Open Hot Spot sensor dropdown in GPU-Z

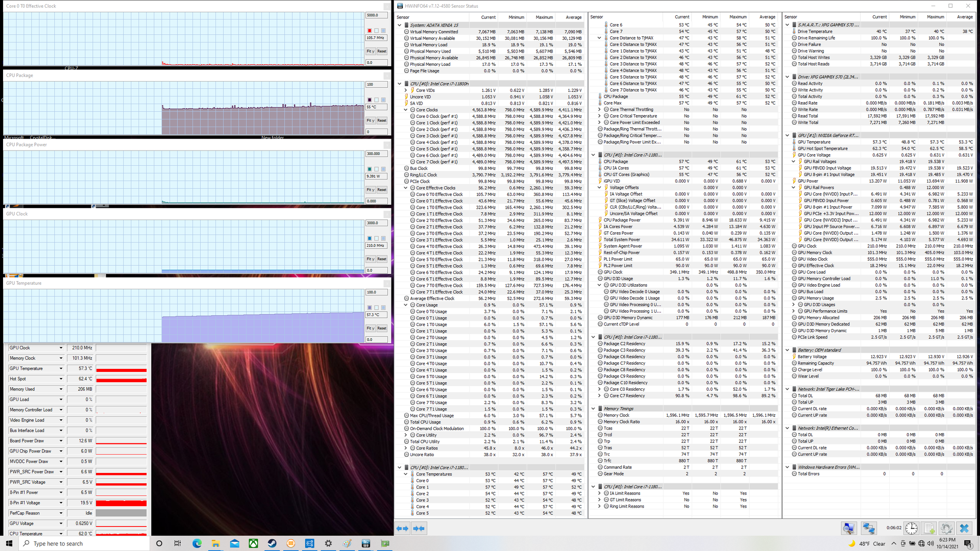coord(61,379)
